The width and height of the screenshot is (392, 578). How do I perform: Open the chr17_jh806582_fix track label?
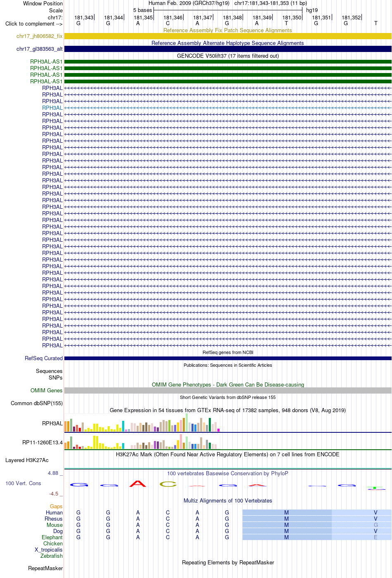pos(40,36)
